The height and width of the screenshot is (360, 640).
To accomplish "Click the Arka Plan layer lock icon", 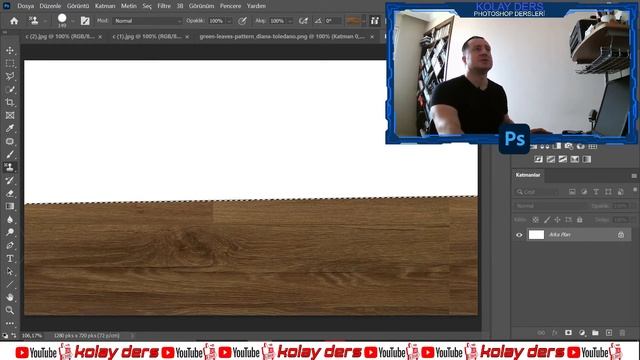I will (621, 235).
